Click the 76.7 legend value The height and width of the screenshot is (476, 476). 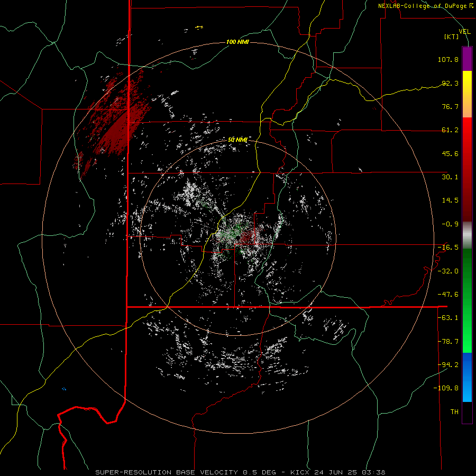pos(450,106)
